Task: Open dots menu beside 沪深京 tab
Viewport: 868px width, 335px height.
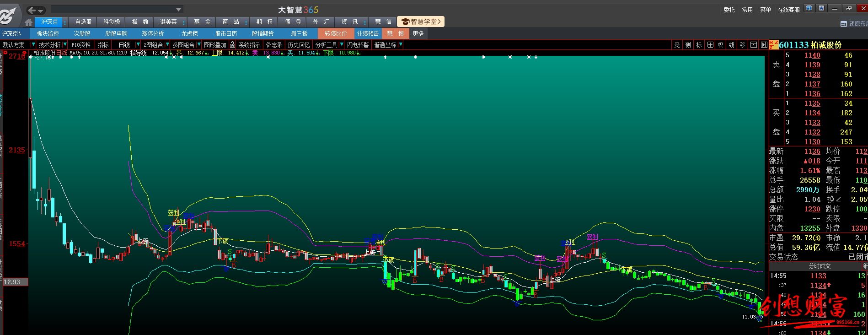Action: (x=65, y=22)
